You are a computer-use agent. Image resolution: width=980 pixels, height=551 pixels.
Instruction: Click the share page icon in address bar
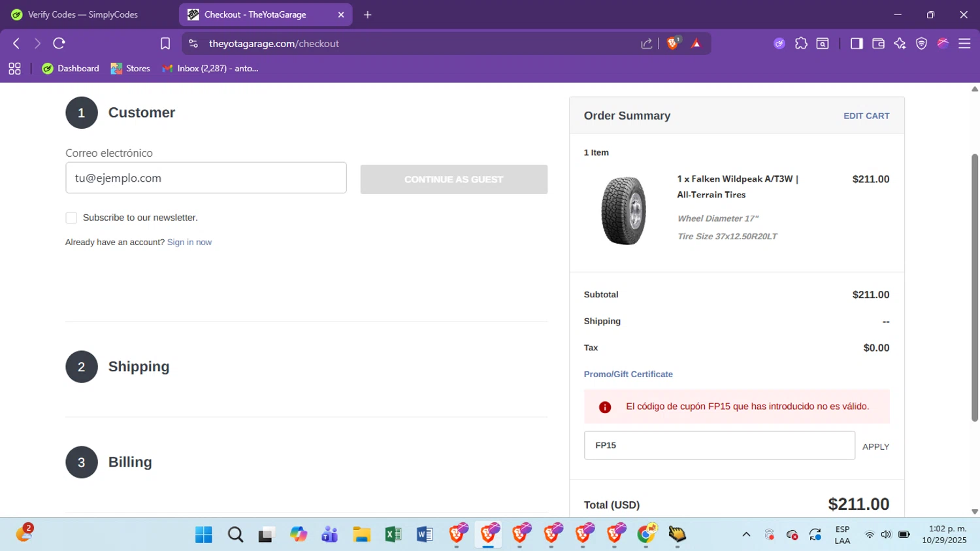646,43
